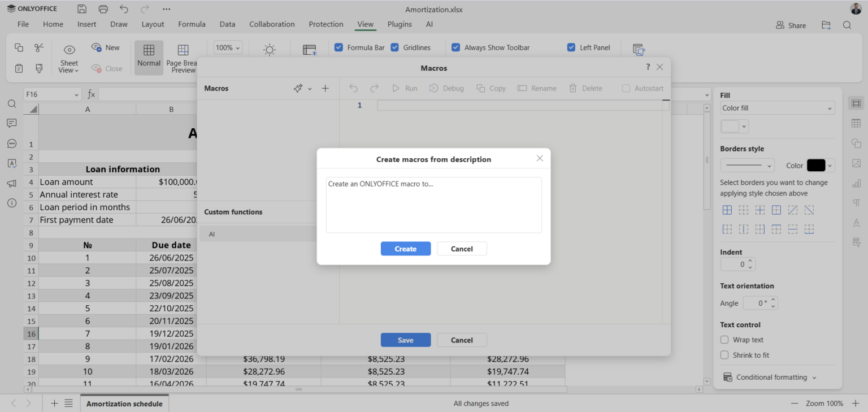Click the Save icon in title bar
Screen dimensions: 868x412
click(82, 9)
